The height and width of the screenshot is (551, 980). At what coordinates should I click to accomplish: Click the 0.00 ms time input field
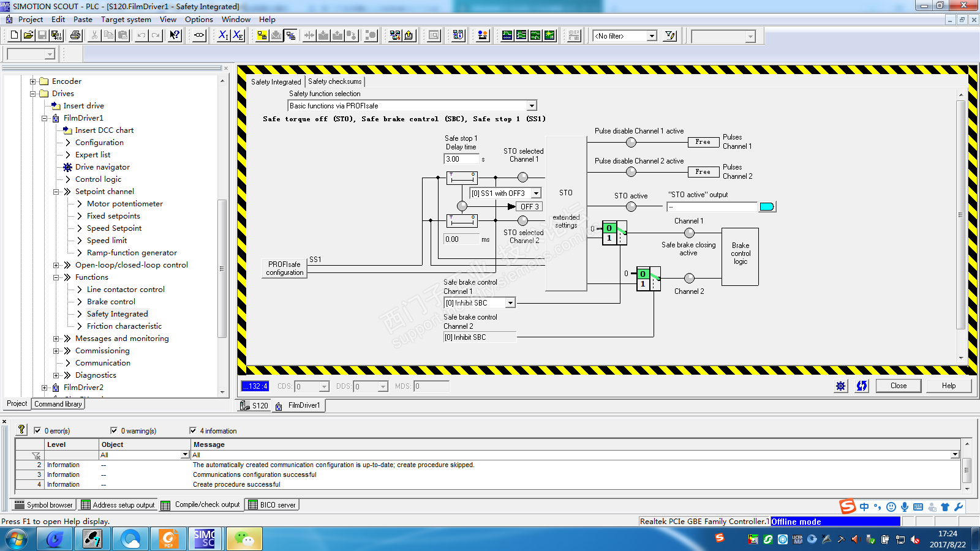[461, 239]
